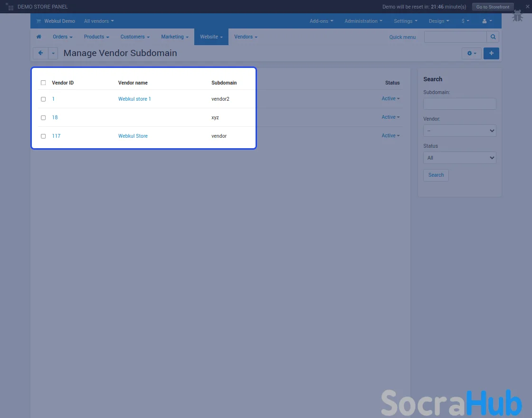Click the search magnifier icon
Viewport: 532px width, 418px height.
tap(494, 37)
